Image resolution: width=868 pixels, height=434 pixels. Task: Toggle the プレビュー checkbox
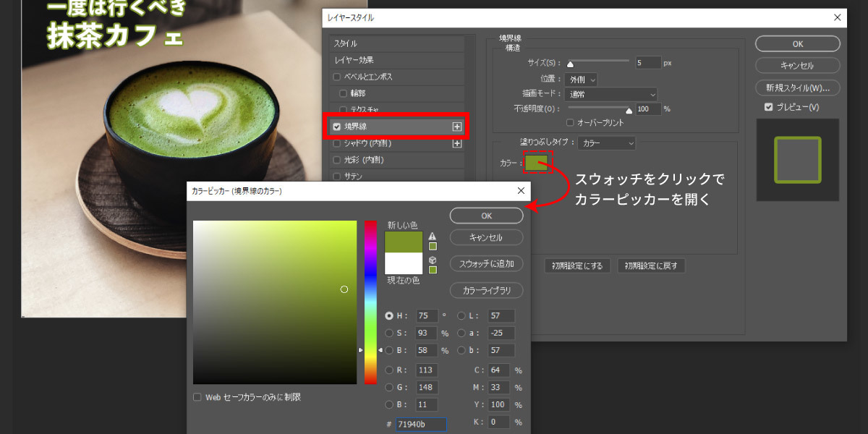point(769,107)
